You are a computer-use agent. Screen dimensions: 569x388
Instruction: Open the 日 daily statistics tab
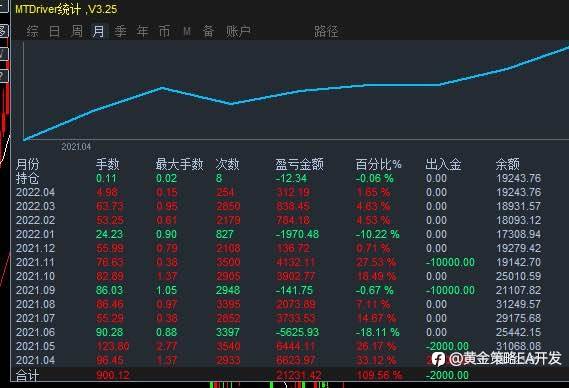[x=54, y=32]
